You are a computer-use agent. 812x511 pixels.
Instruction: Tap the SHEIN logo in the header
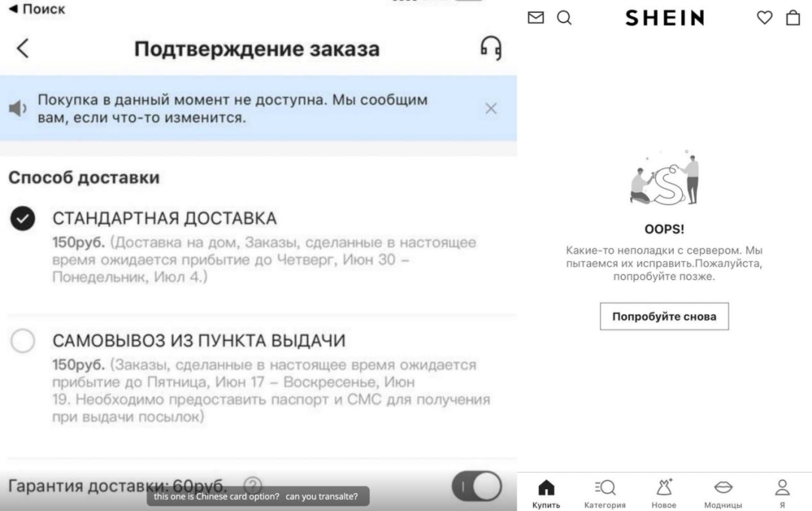(665, 17)
